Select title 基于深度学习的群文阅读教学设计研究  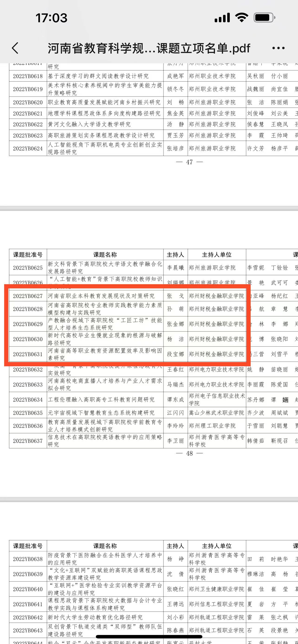98,76
